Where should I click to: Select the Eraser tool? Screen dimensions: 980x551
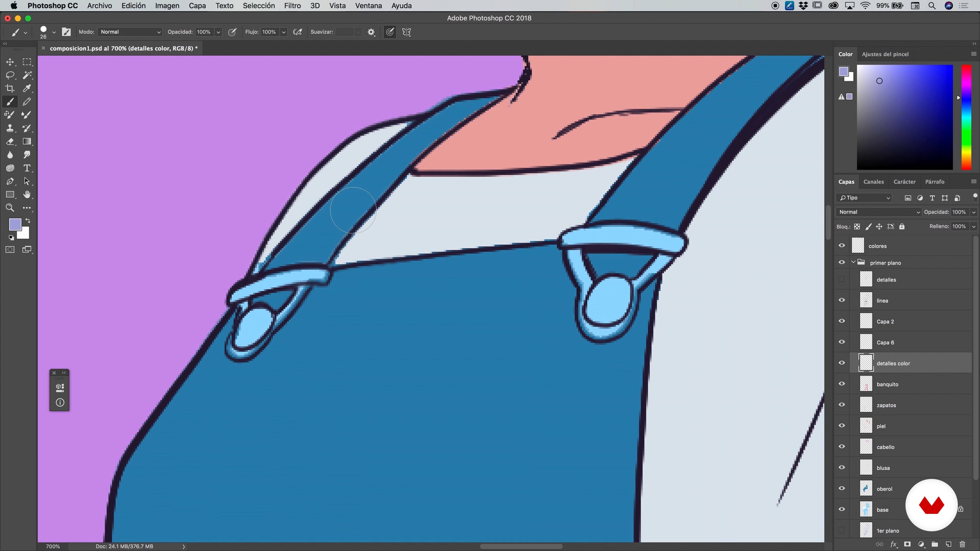[10, 142]
